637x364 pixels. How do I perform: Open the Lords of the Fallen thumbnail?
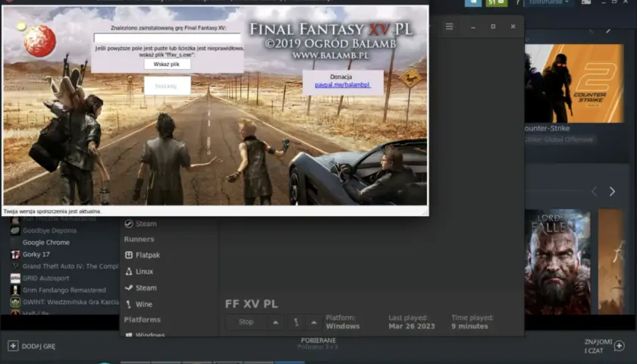tap(557, 262)
